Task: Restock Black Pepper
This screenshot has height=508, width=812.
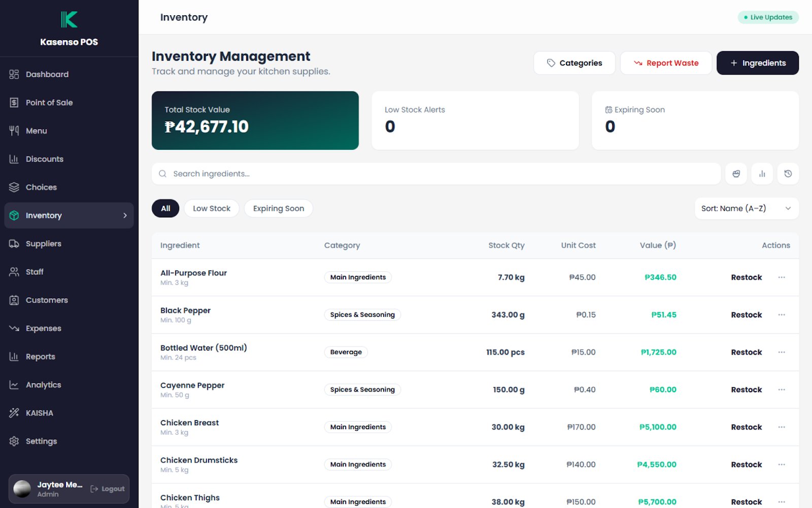Action: point(747,315)
